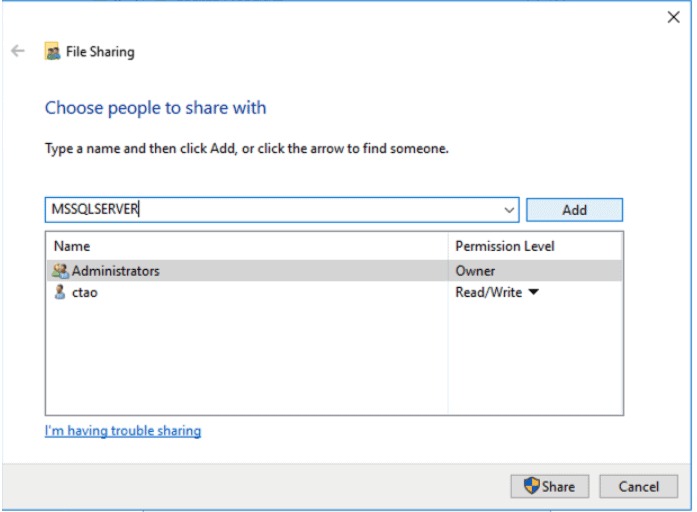Click the Permission Level column header
Screen dimensions: 697x512
504,246
